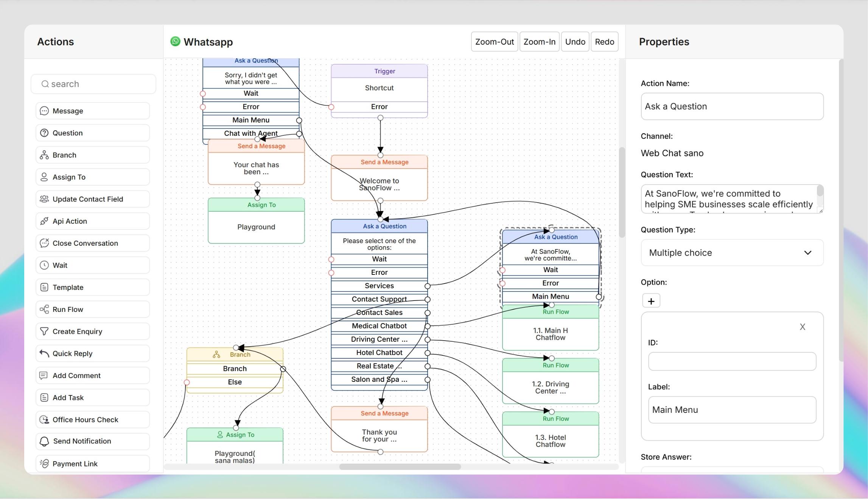Click the Office Hours Check icon
Viewport: 868px width, 499px height.
coord(44,420)
